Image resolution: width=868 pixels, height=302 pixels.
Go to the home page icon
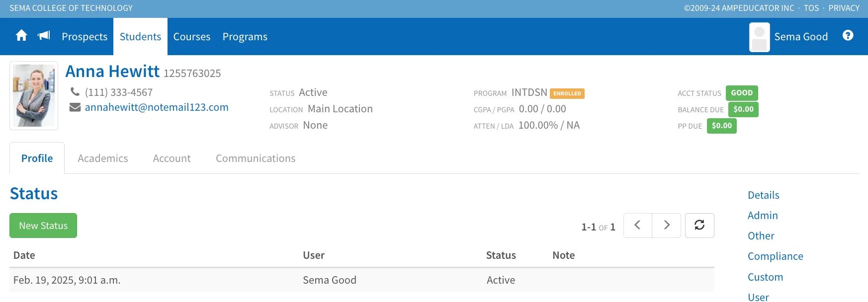coord(21,36)
